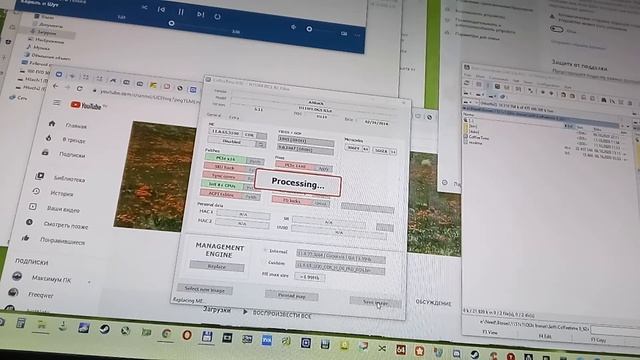Image resolution: width=640 pixels, height=360 pixels.
Task: Open the ME max size dropdown
Action: (x=310, y=277)
